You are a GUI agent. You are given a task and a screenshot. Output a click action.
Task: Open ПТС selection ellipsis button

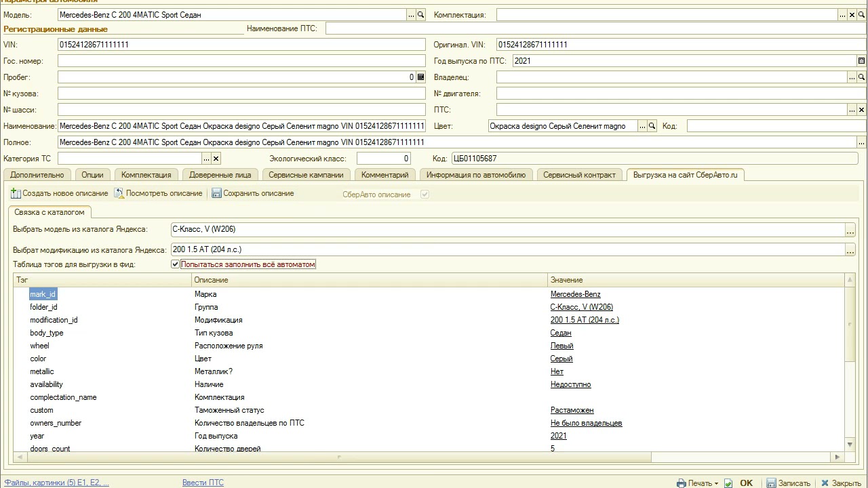(x=852, y=110)
